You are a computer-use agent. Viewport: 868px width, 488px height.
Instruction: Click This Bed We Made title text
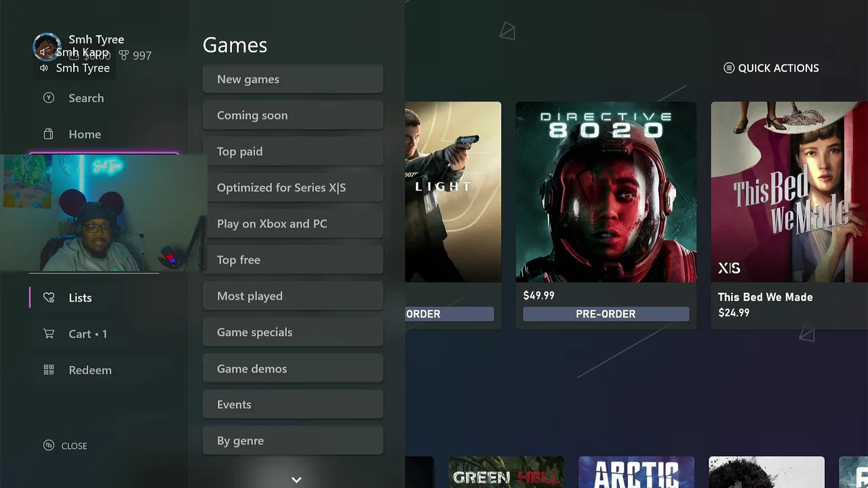point(765,297)
